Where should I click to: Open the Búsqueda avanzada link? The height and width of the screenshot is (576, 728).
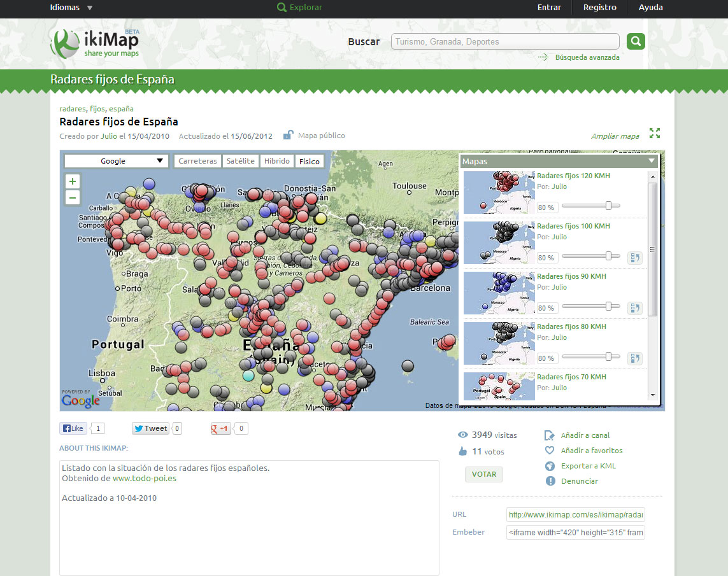point(587,57)
